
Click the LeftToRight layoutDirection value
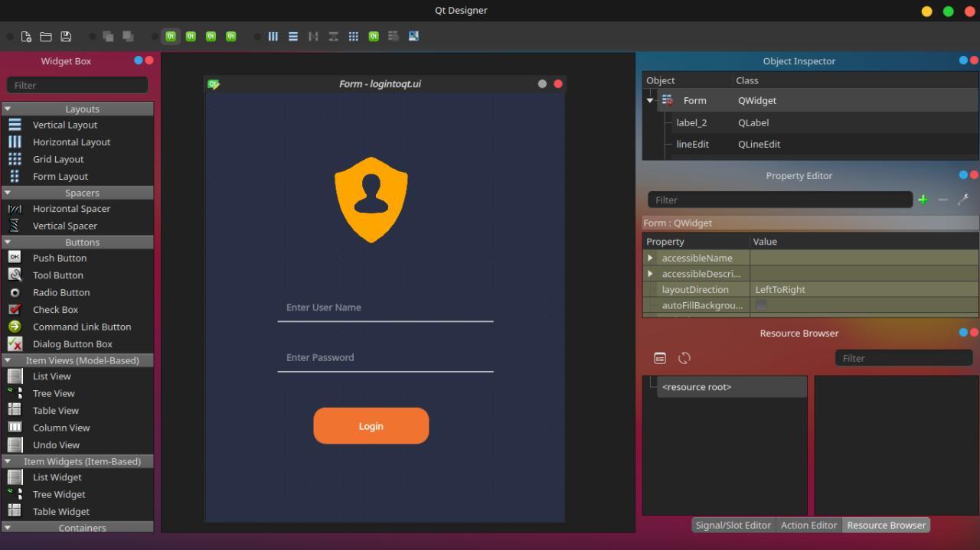pos(780,290)
